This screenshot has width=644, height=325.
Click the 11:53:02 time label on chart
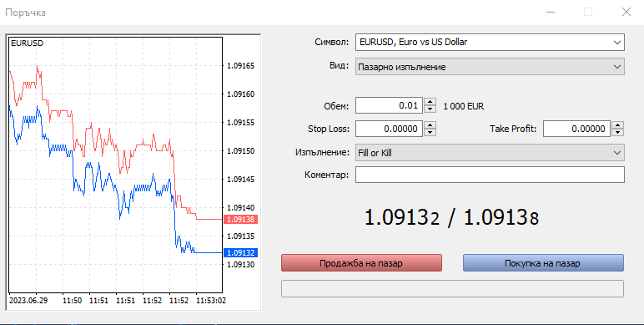tap(211, 300)
